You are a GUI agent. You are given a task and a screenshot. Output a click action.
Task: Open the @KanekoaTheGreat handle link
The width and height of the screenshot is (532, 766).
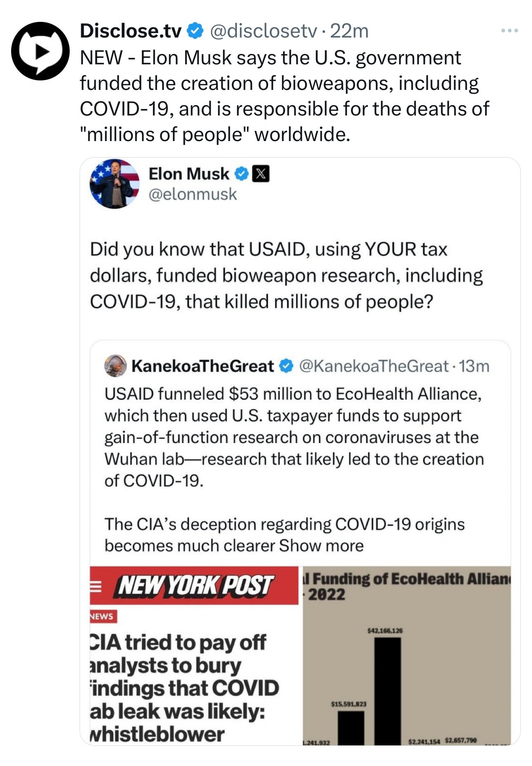coord(373,365)
